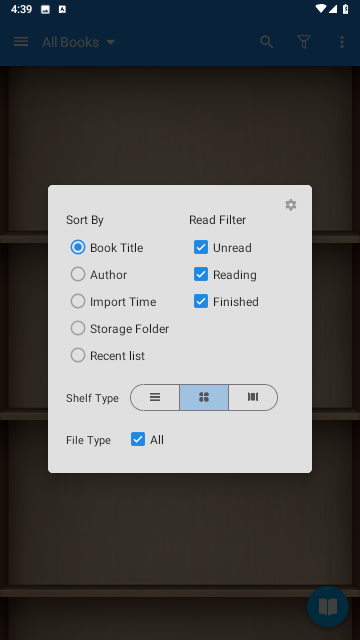Tap the dimmed bookshelf background
This screenshot has height=640, width=360.
coord(180,531)
